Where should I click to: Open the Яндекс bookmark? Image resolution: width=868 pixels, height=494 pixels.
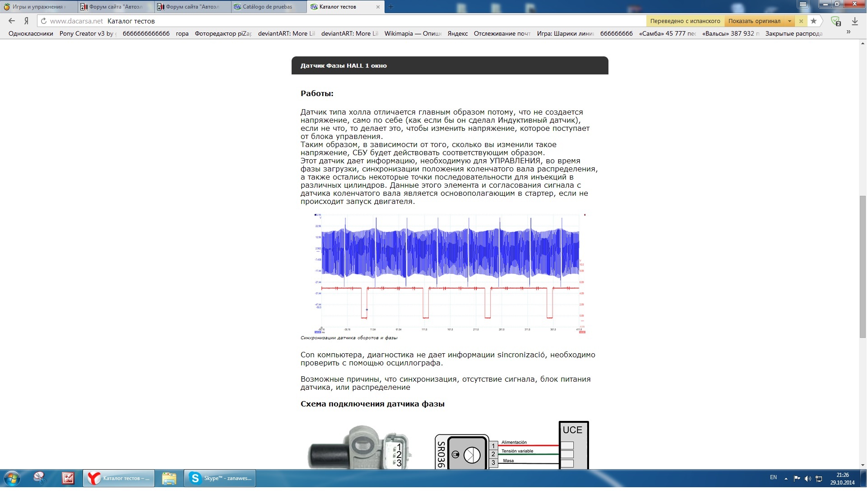point(457,33)
